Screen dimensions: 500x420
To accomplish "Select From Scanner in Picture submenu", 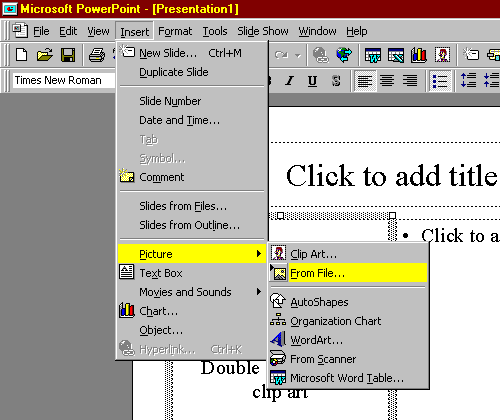I will (348, 359).
